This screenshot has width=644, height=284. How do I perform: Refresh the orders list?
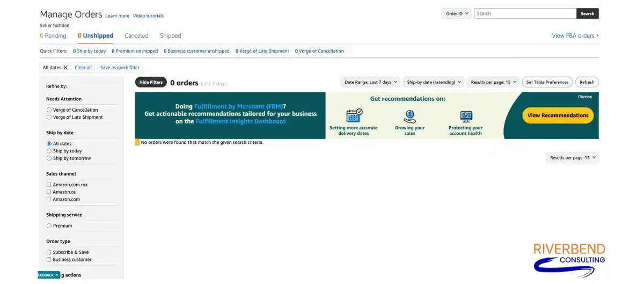587,82
